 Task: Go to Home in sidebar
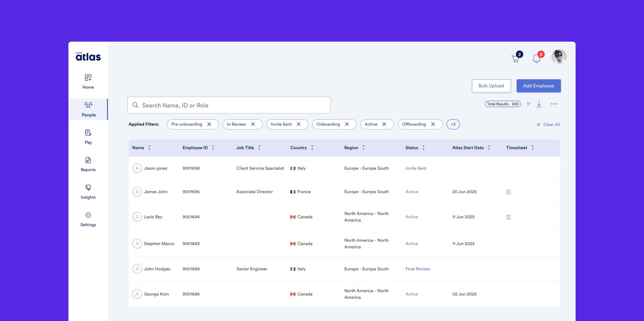[x=88, y=82]
